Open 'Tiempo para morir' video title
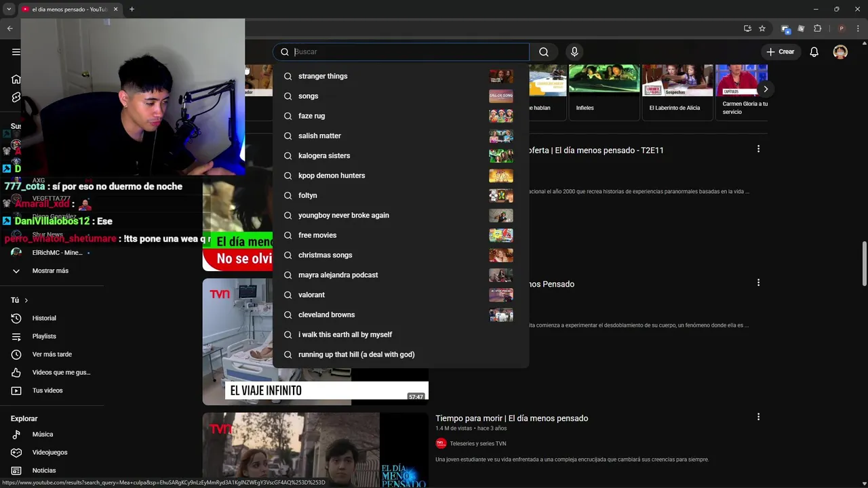Screen dimensions: 868x488 click(x=511, y=419)
